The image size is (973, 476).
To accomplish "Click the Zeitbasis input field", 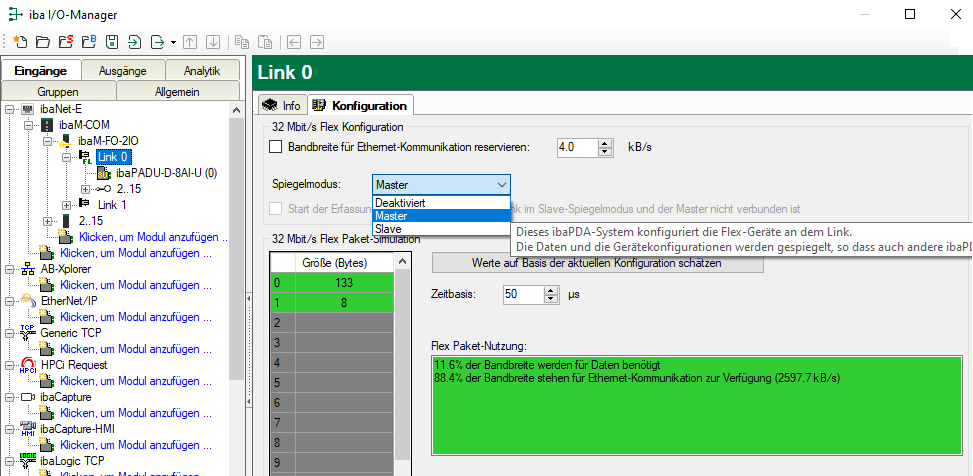I will click(x=524, y=294).
